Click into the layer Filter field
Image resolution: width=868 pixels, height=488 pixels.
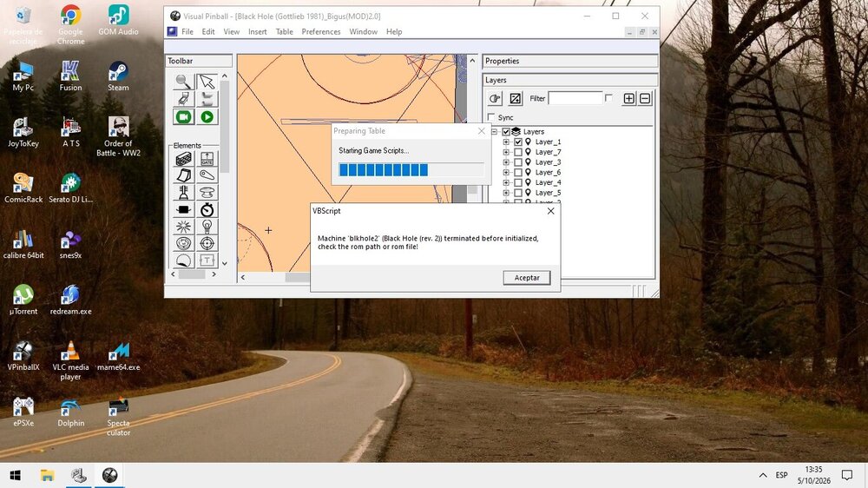(x=575, y=98)
